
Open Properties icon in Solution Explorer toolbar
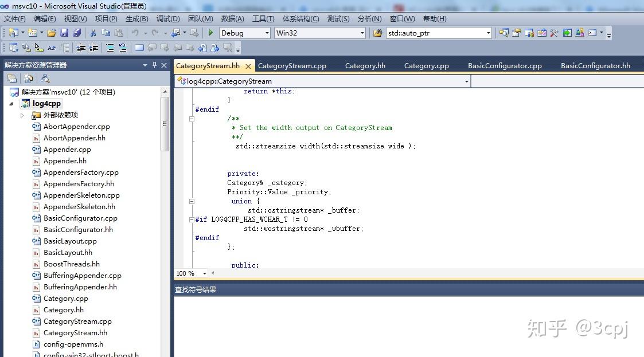point(12,79)
